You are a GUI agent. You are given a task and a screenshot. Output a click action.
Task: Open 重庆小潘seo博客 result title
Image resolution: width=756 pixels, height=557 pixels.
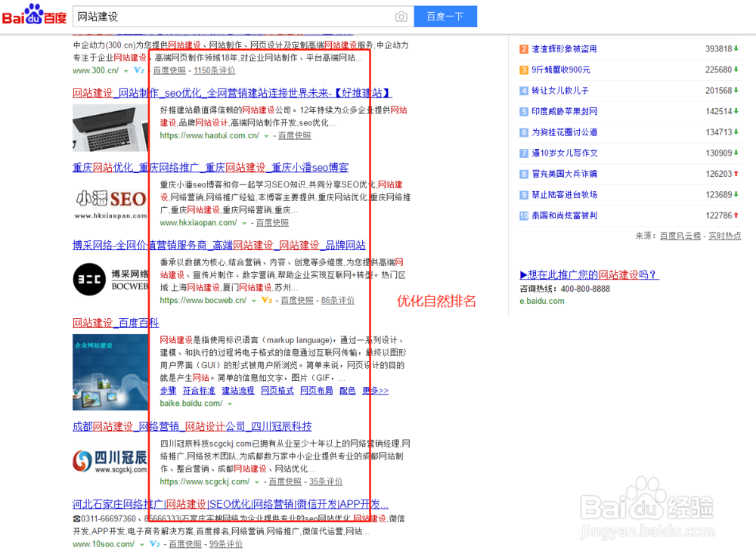coord(211,167)
